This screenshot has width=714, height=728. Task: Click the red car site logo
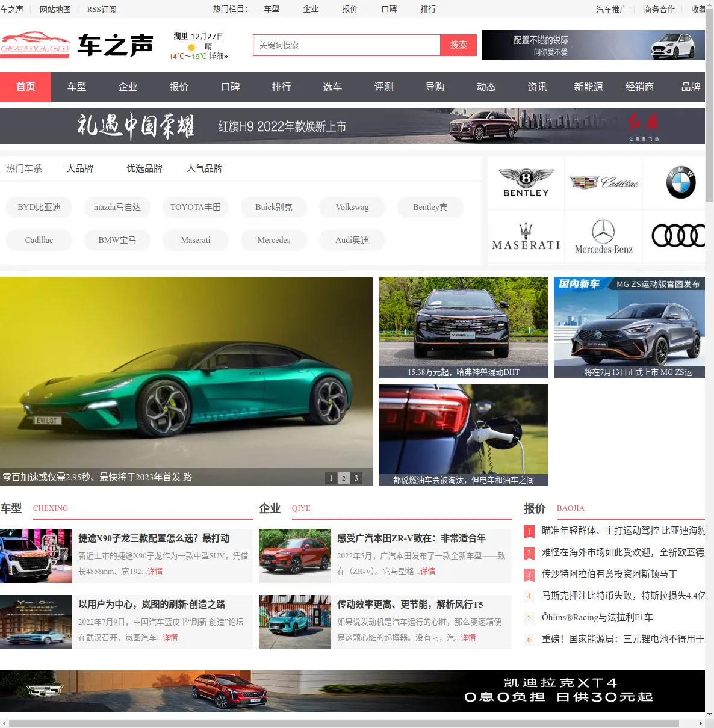pos(35,45)
